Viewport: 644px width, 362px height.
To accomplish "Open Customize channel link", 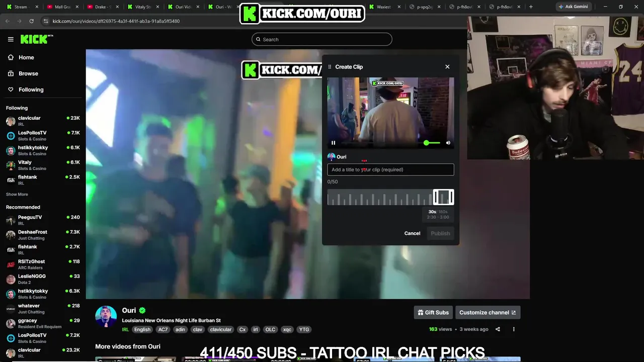I will click(488, 312).
